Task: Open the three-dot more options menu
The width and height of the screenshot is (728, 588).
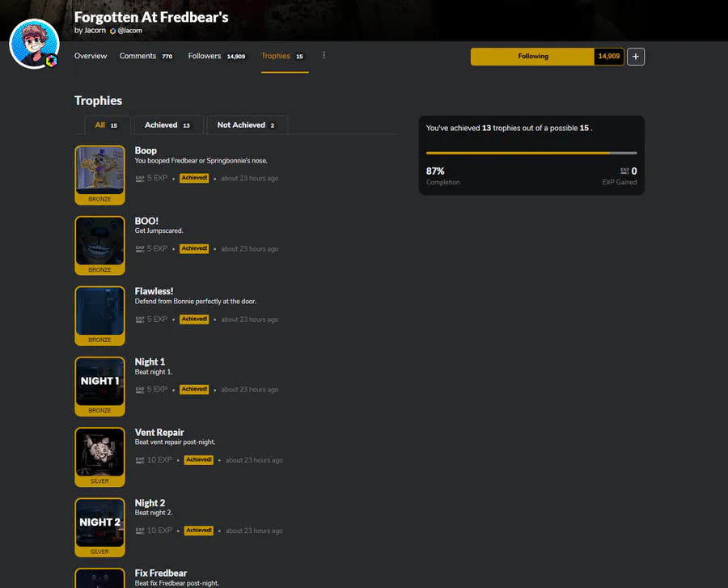Action: [324, 56]
